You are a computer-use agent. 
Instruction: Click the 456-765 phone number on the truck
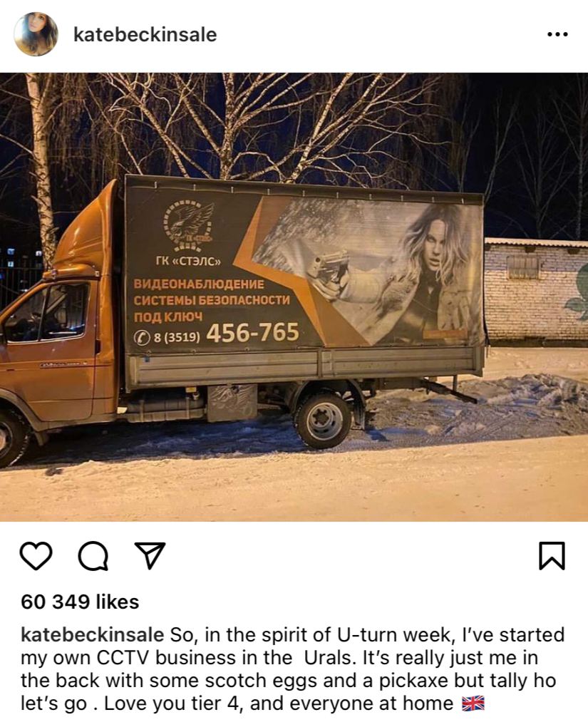click(253, 332)
